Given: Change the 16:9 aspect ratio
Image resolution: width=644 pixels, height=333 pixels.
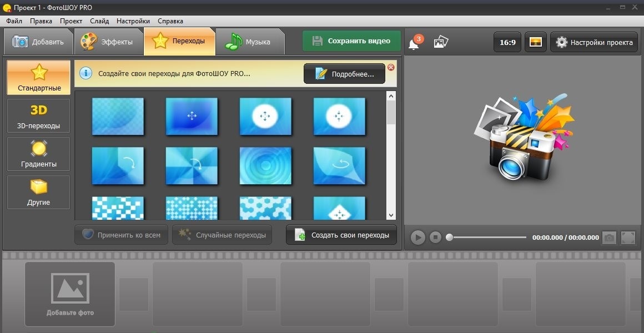Looking at the screenshot, I should click(507, 42).
